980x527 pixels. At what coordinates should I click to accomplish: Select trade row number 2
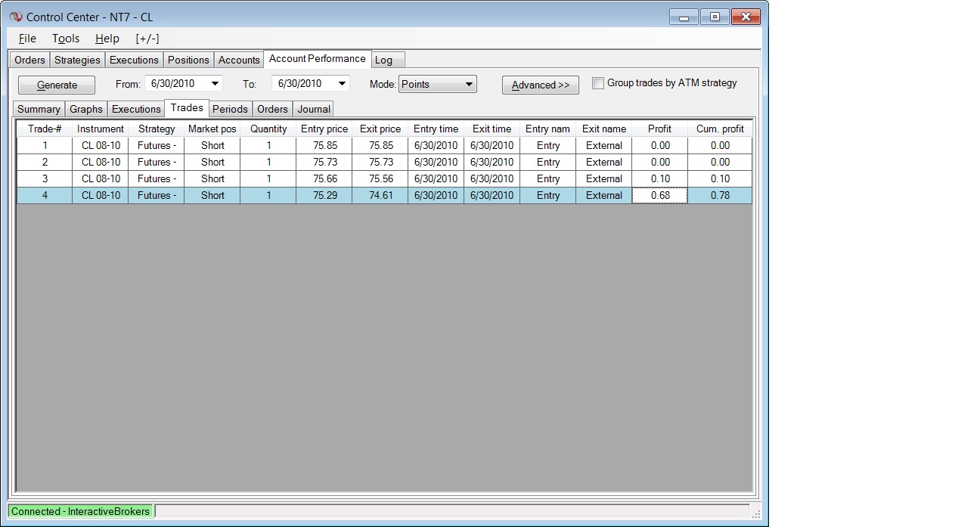point(385,162)
